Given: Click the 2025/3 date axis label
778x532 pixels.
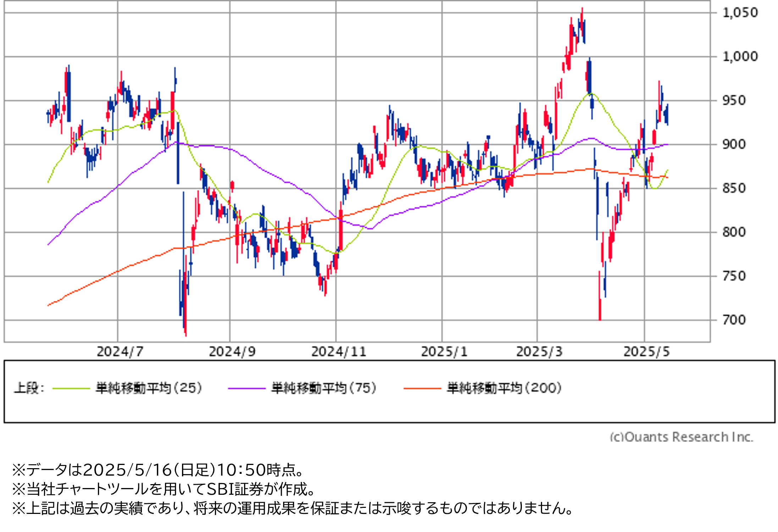Looking at the screenshot, I should tap(539, 352).
